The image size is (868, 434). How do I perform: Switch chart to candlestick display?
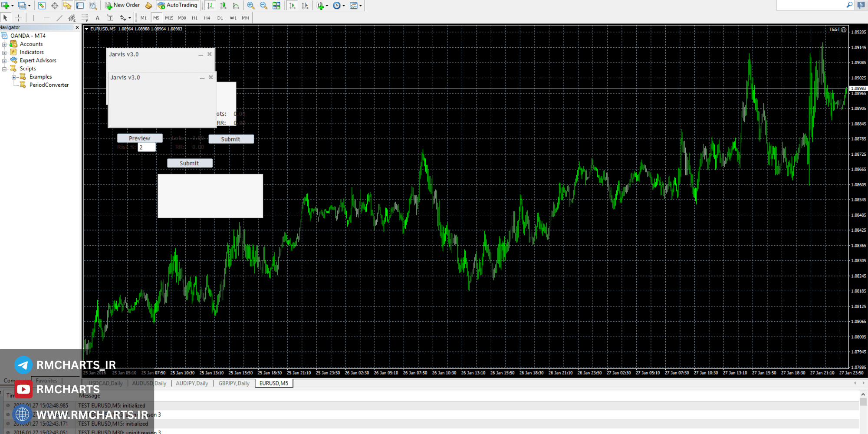point(223,5)
